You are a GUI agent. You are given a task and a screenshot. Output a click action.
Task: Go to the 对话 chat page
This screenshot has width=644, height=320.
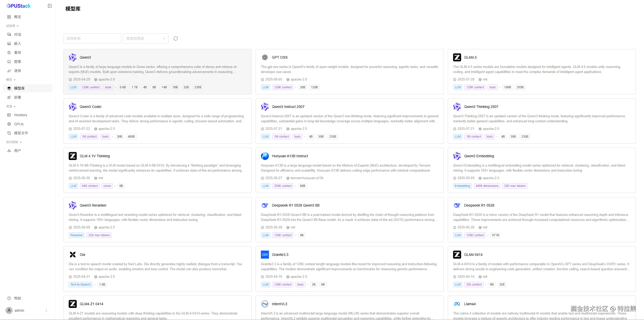(x=17, y=34)
